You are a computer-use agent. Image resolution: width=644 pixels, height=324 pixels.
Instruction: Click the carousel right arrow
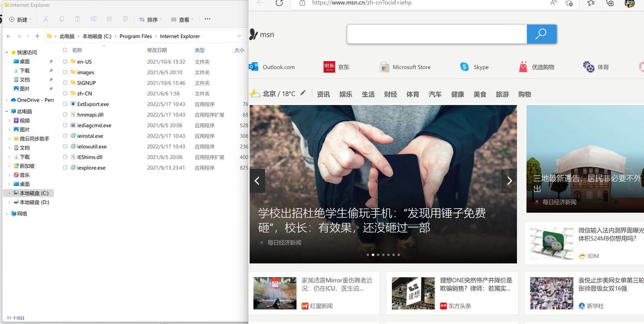tap(509, 180)
